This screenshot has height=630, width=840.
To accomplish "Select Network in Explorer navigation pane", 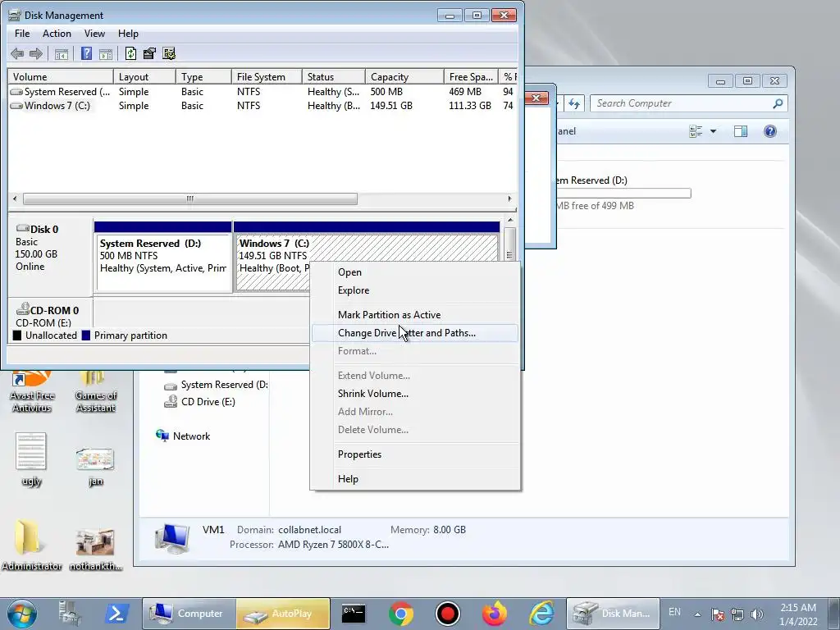I will tap(183, 436).
